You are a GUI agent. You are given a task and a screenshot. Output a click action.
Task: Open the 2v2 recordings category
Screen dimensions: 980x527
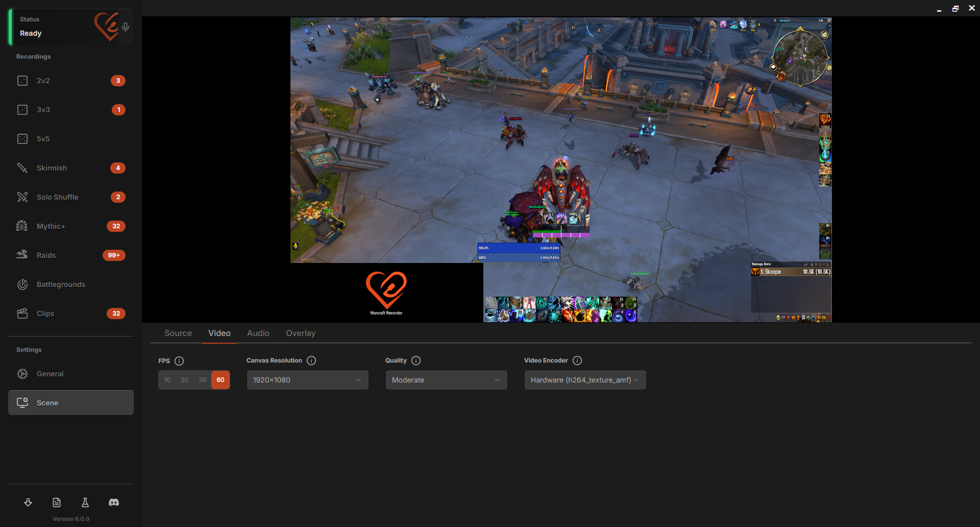pyautogui.click(x=71, y=81)
